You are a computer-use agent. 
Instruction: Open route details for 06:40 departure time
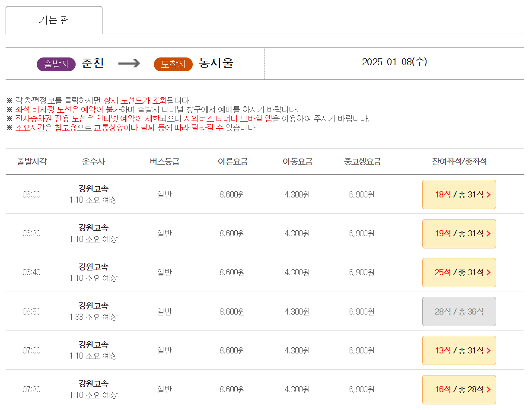32,273
